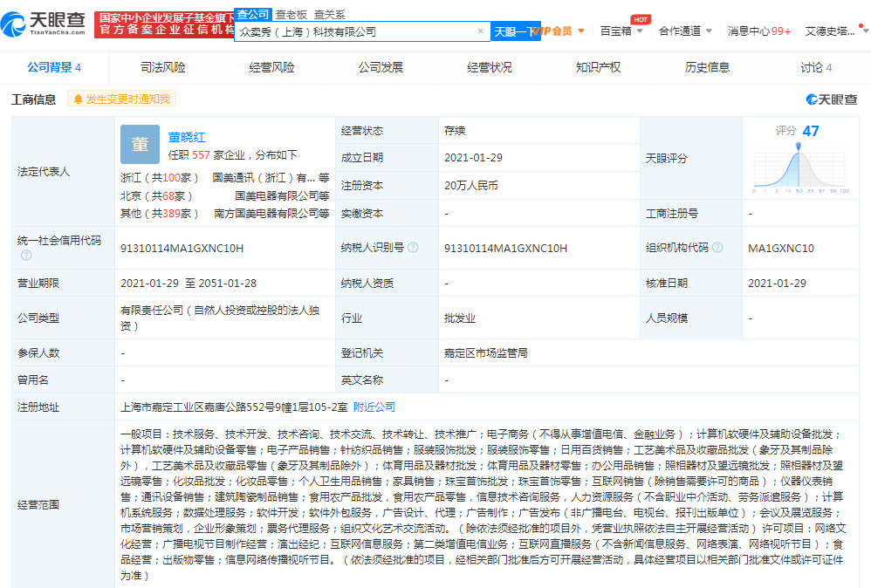Switch to the 经营状况 tab

[490, 68]
